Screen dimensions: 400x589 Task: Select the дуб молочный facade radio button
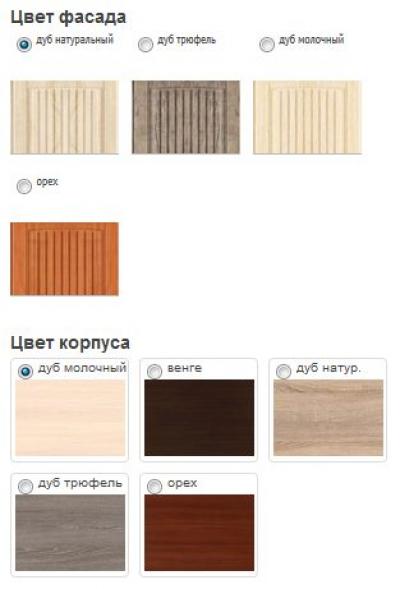(267, 44)
